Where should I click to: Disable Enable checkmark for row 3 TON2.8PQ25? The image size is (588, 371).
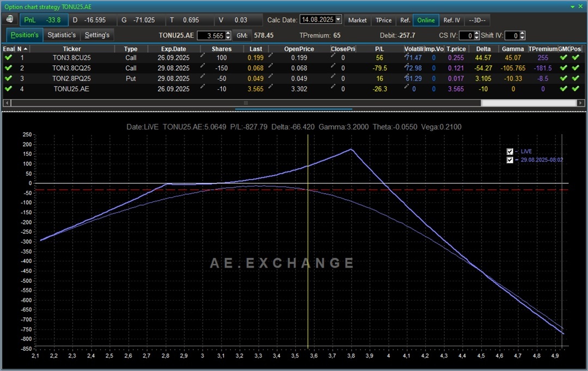tap(8, 78)
